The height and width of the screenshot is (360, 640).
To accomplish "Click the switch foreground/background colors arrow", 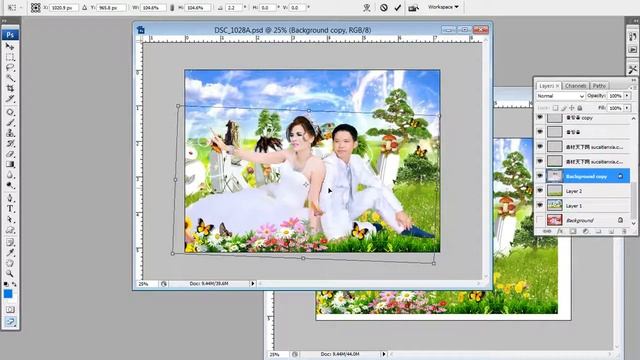I will (x=15, y=284).
